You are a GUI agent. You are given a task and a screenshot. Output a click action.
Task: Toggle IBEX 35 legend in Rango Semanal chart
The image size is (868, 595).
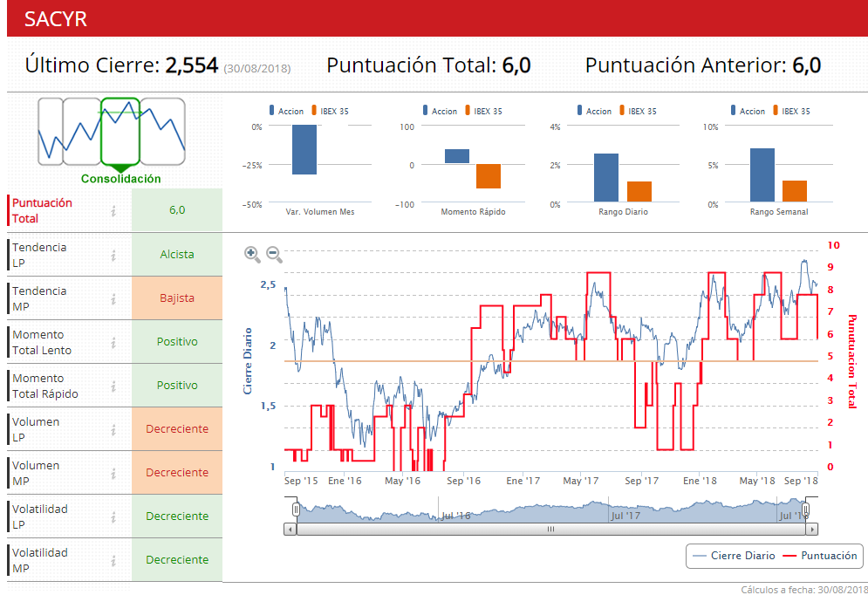(x=791, y=111)
